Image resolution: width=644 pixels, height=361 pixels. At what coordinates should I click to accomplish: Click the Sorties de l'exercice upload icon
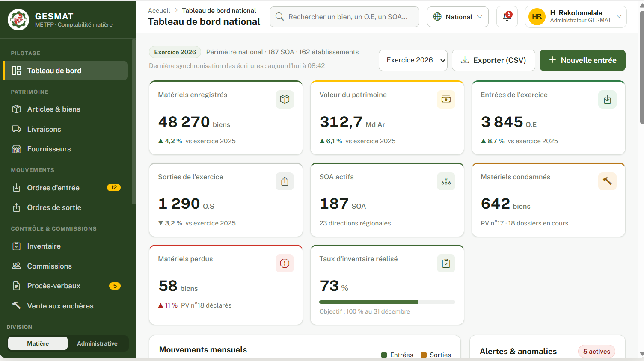(285, 181)
